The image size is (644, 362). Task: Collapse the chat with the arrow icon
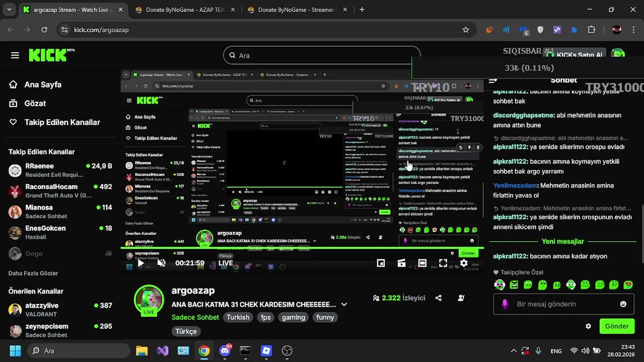[493, 80]
